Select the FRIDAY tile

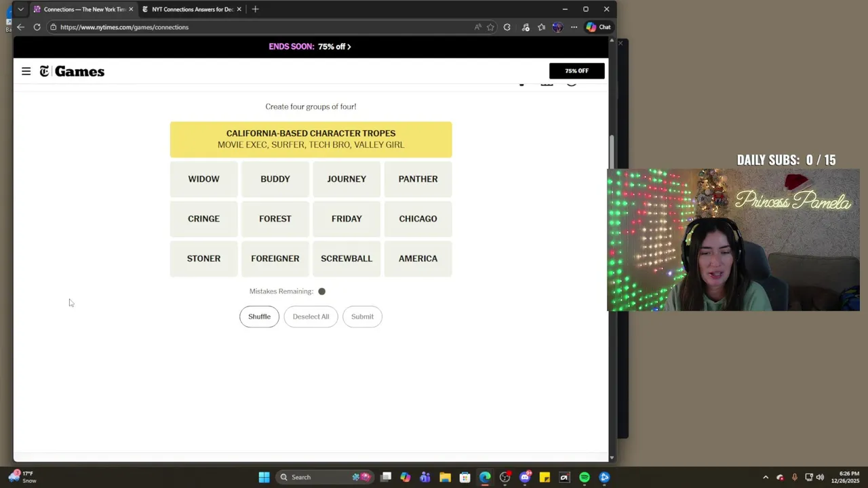click(x=347, y=219)
